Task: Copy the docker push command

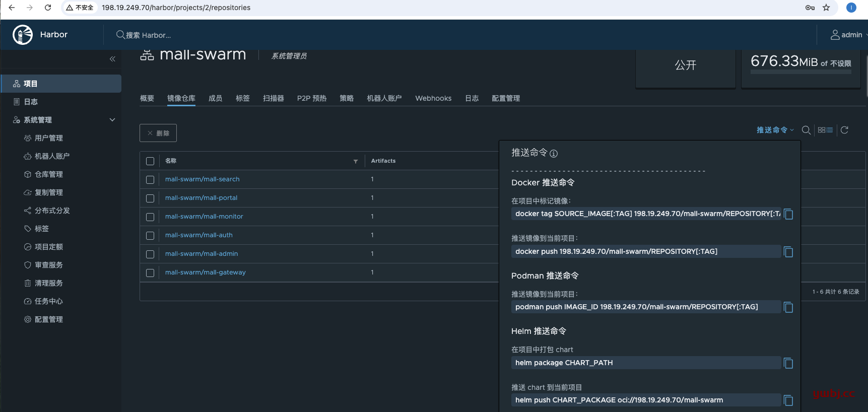Action: [x=788, y=252]
